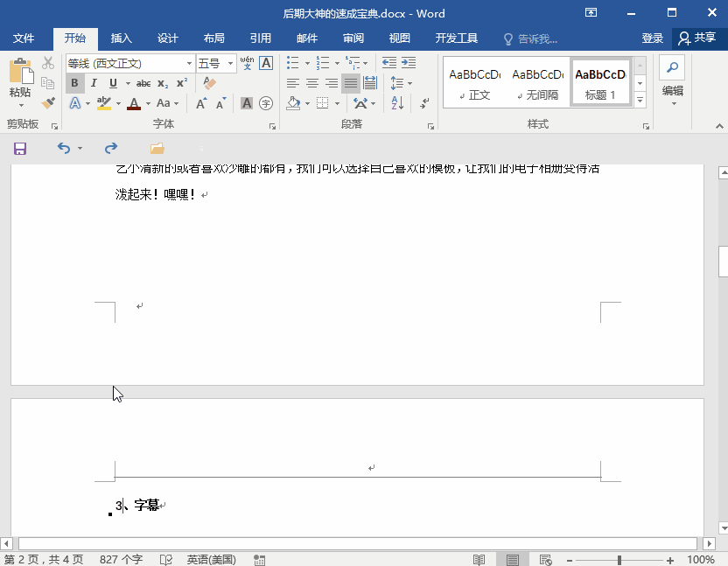Click the 827 个字 word count
Screen dimensions: 728x566
tap(121, 560)
